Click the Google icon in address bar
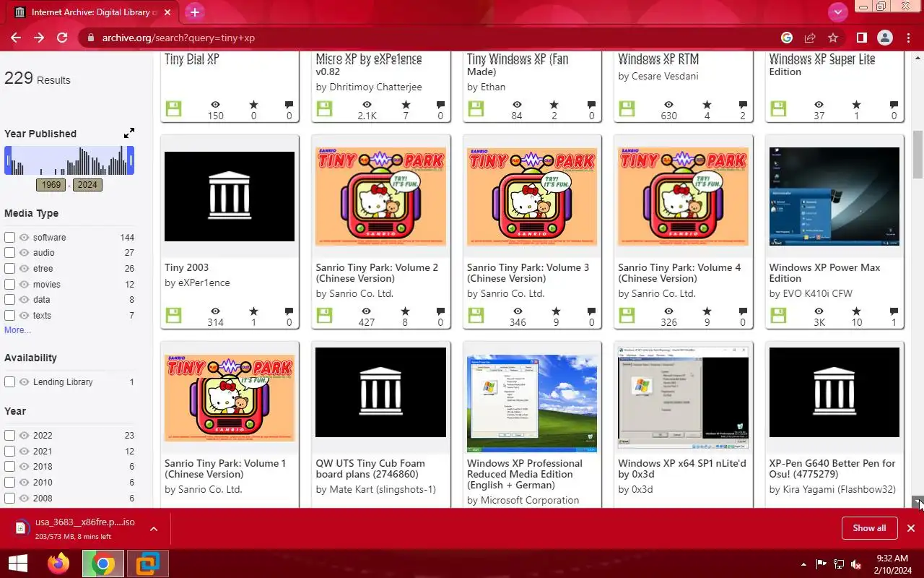Image resolution: width=924 pixels, height=578 pixels. (787, 38)
